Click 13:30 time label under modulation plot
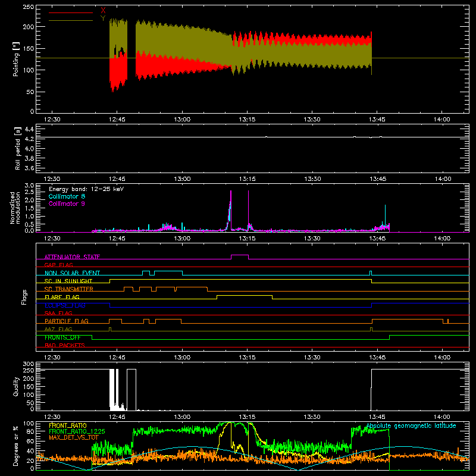Screen dimensions: 476x476 (x=312, y=239)
